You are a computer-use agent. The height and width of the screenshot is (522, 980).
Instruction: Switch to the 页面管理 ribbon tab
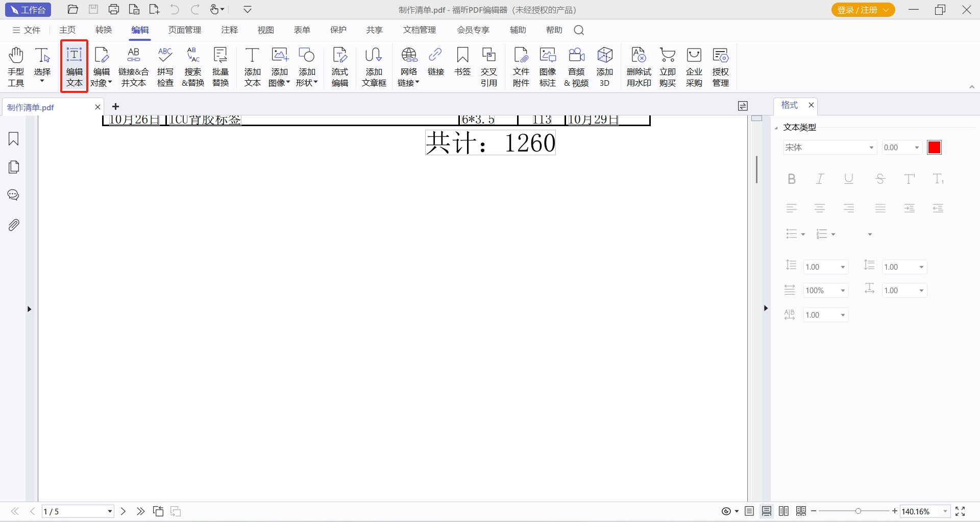(x=185, y=30)
